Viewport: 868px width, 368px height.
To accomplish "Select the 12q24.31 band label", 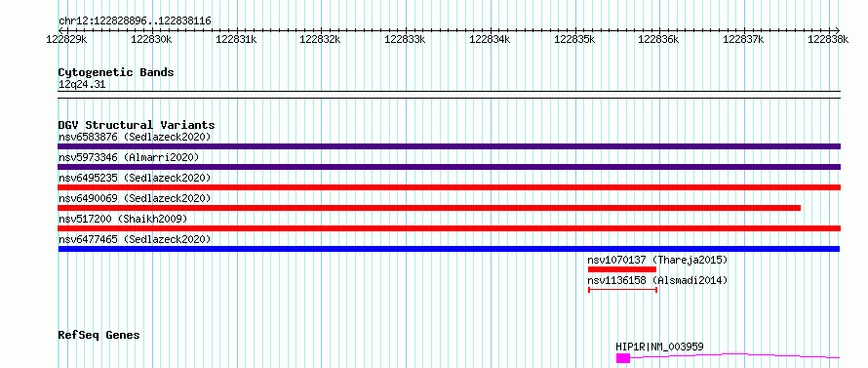I will pos(82,85).
